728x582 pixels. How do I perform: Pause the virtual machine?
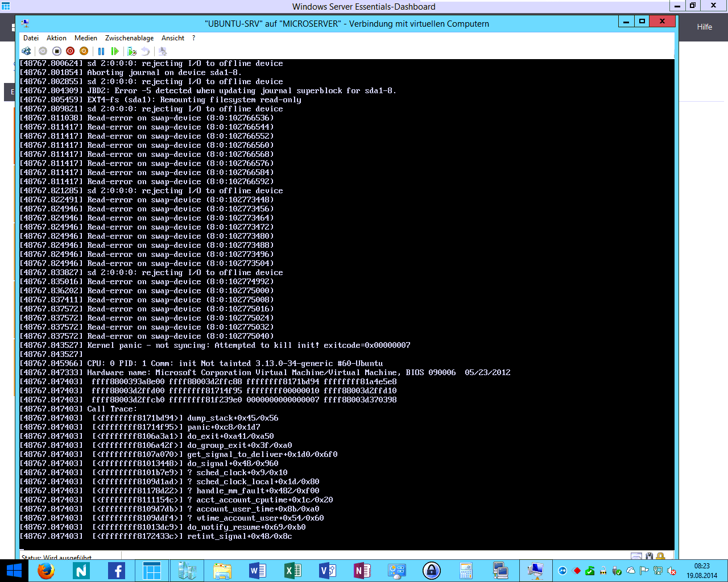pyautogui.click(x=101, y=51)
